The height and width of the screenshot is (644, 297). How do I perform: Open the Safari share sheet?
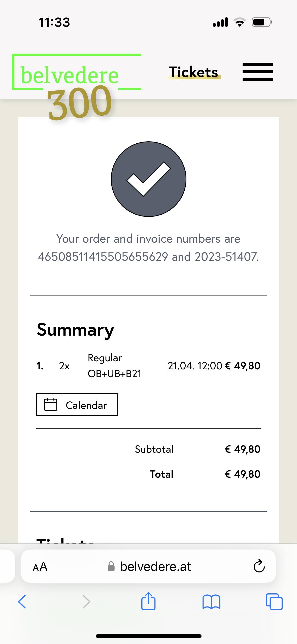click(x=148, y=601)
